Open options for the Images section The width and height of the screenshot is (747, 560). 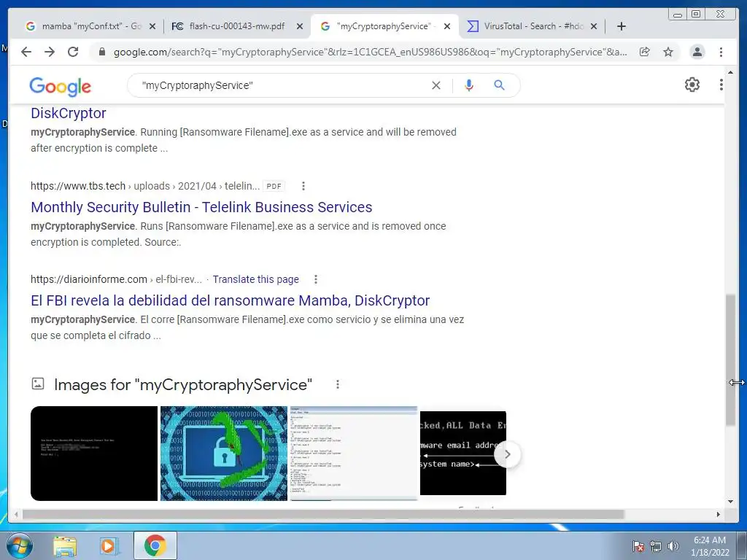pos(337,384)
